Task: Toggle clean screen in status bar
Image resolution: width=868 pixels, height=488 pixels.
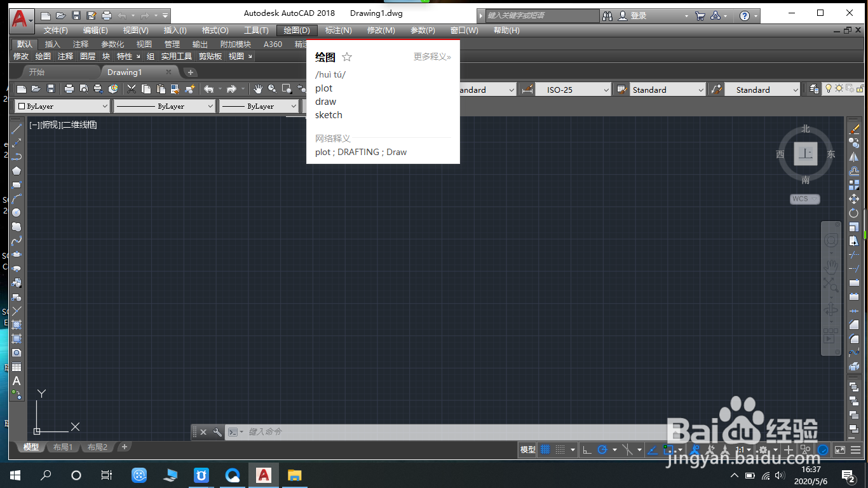Action: 839,450
